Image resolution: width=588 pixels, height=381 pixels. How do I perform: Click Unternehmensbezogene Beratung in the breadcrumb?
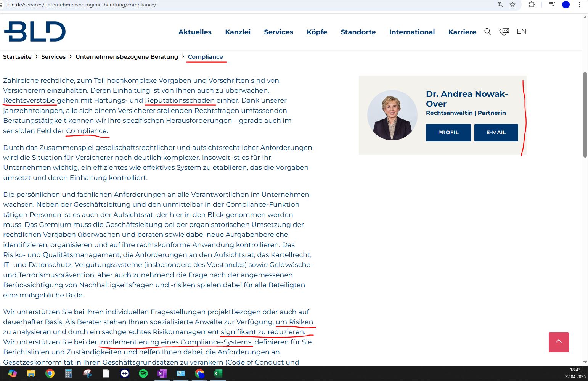click(127, 57)
